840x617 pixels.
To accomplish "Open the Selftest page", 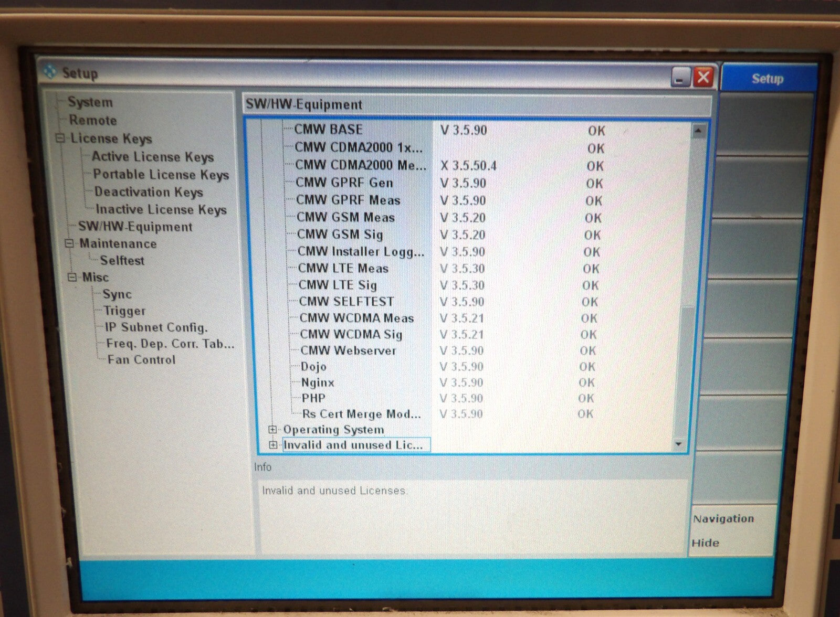I will point(122,260).
